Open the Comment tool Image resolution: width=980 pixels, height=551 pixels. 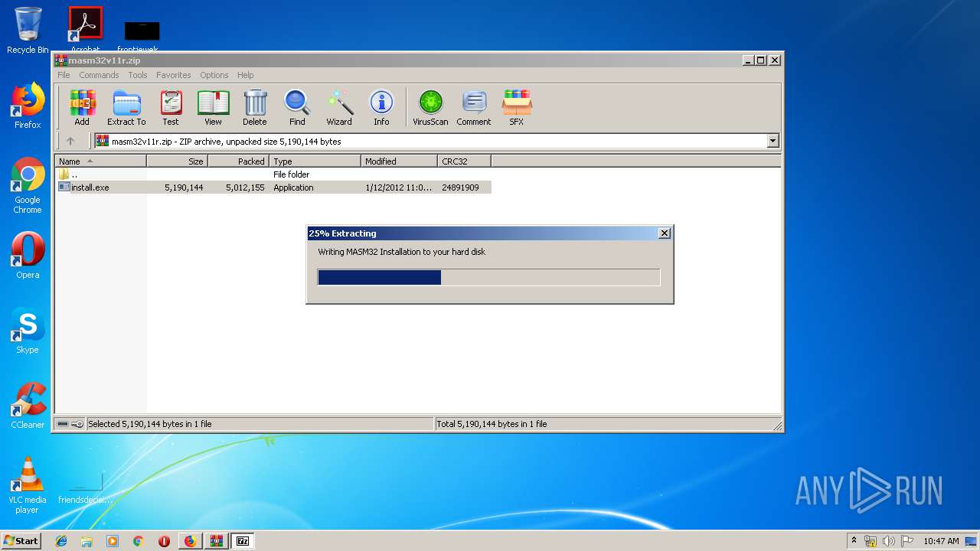point(474,108)
